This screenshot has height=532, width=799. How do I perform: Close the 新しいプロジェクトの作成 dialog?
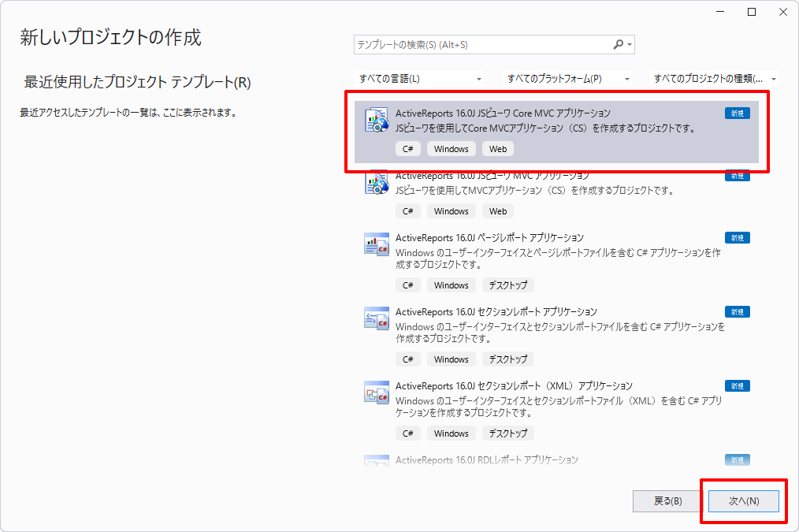(x=783, y=12)
